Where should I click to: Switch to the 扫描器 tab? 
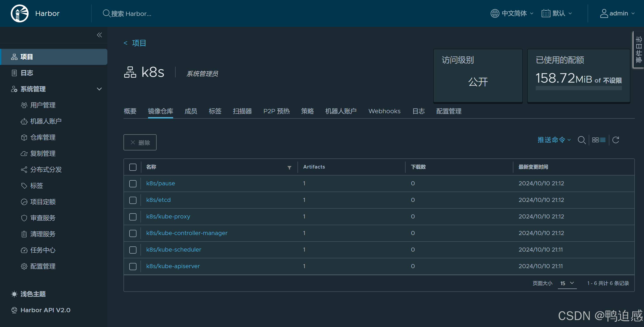(242, 111)
